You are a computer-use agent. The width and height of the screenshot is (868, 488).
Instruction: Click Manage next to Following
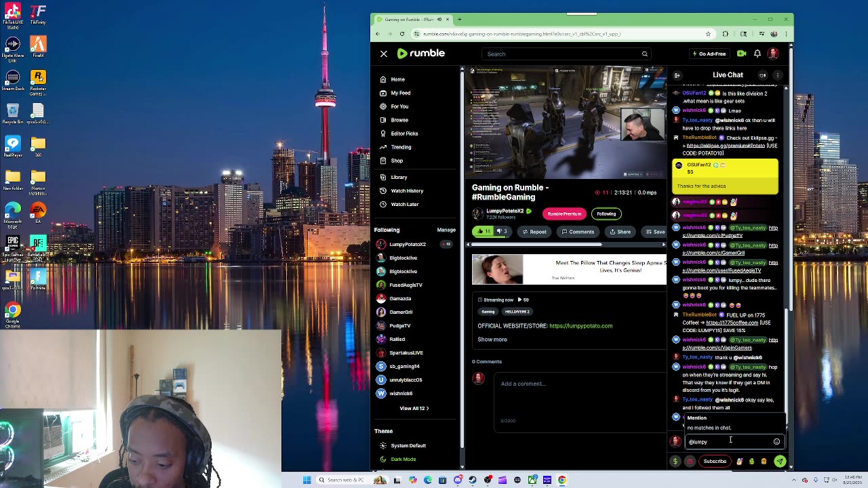(x=446, y=230)
